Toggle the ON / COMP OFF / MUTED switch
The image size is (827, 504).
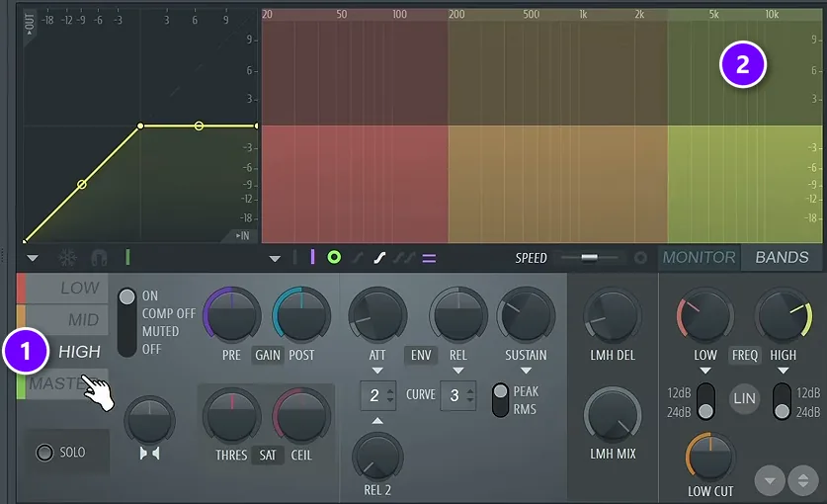[127, 322]
